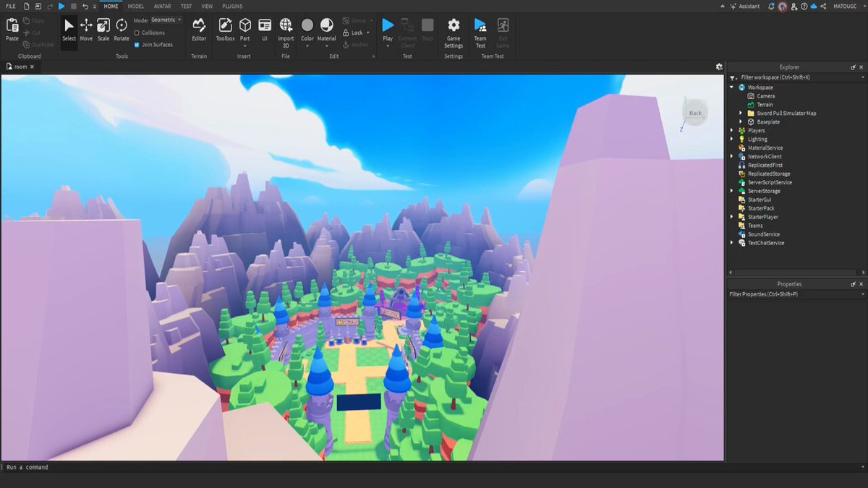868x488 pixels.
Task: Open the help question-mark icon
Action: 804,6
